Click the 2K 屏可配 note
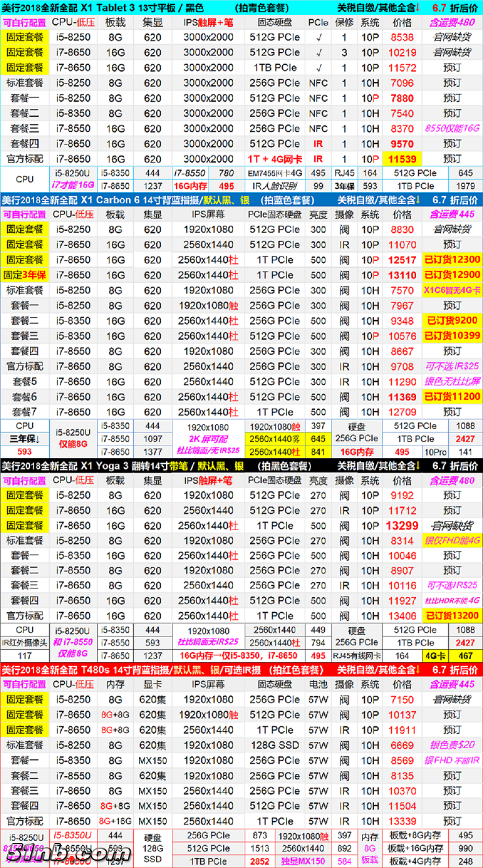Image resolution: width=483 pixels, height=868 pixels. [209, 438]
